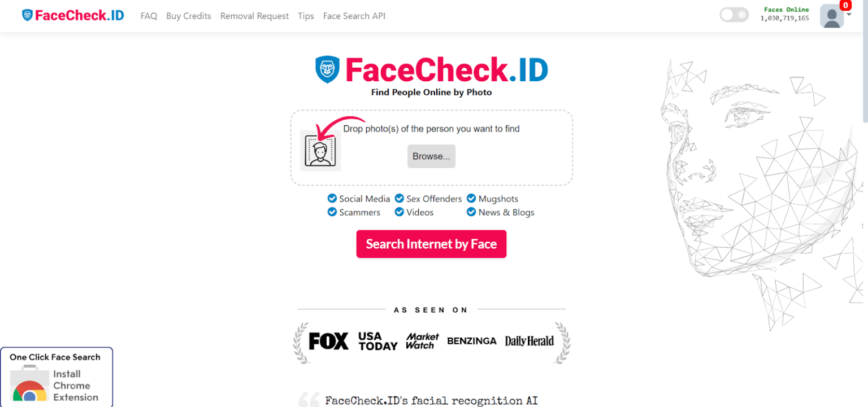
Task: Click the Daily Herald logo
Action: pos(530,341)
